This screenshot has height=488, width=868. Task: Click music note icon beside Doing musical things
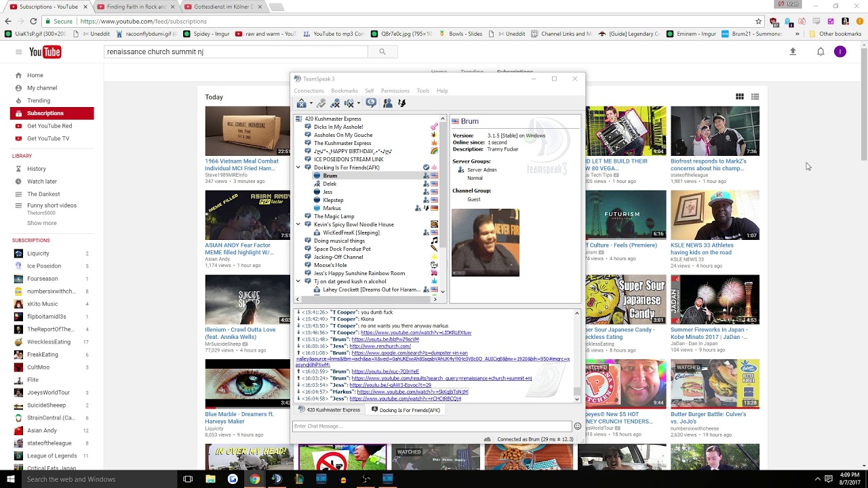pyautogui.click(x=434, y=241)
